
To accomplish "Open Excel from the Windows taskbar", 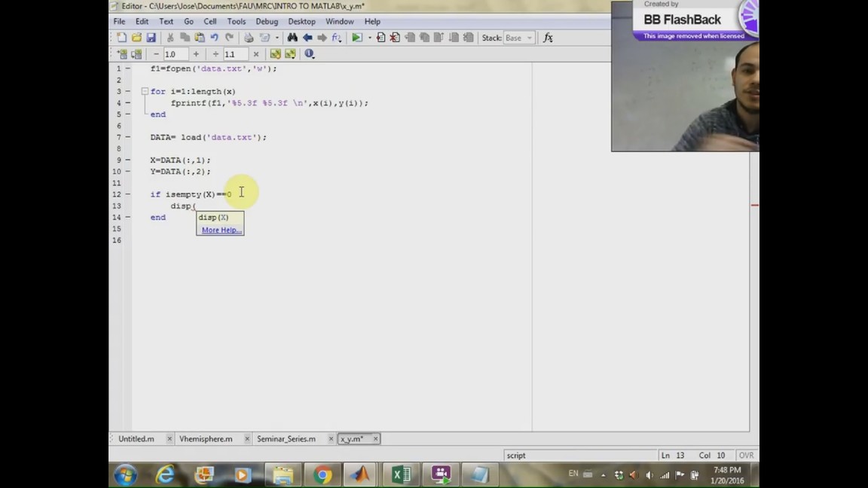I will point(401,474).
